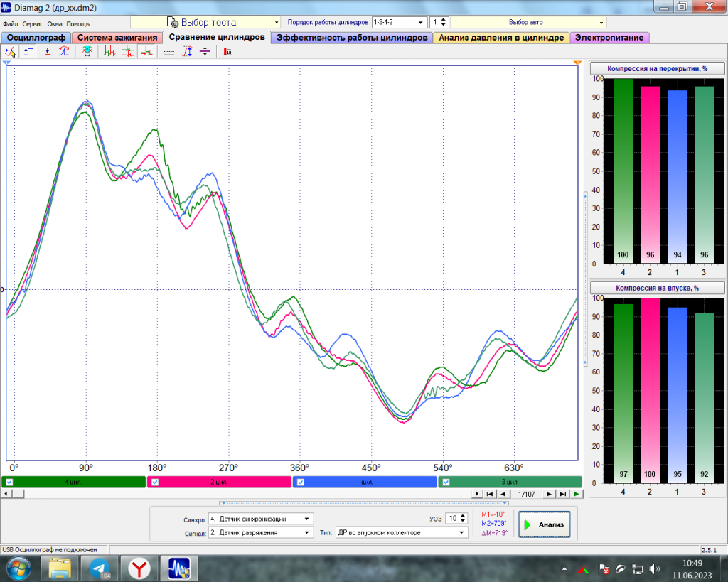The image size is (728, 582).
Task: Decrease the УОЗ spinner value
Action: point(463,521)
